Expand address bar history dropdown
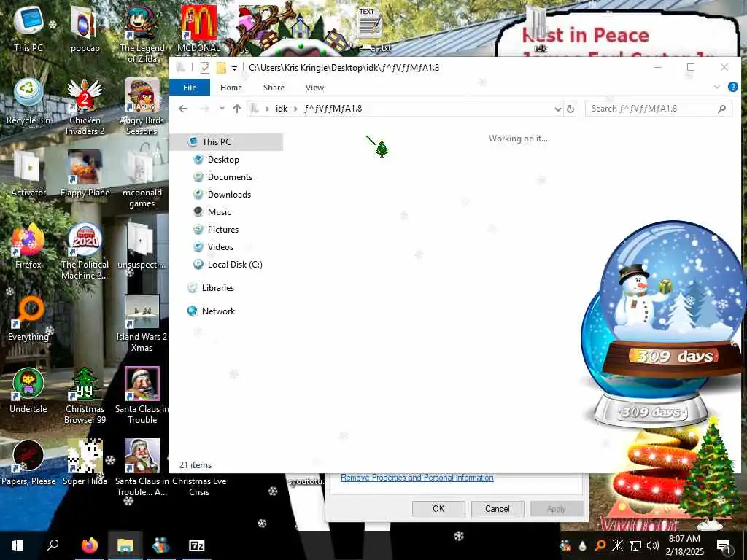Viewport: 747px width, 560px height. [x=558, y=109]
